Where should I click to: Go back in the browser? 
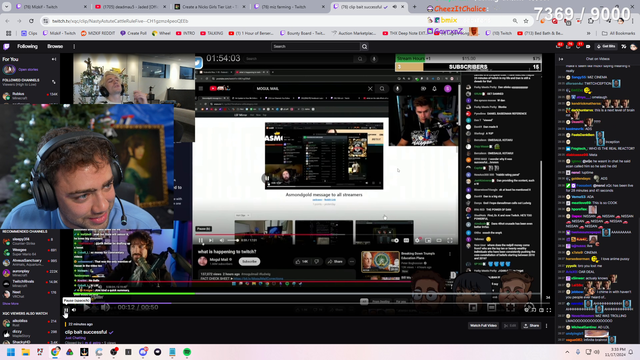tap(8, 21)
